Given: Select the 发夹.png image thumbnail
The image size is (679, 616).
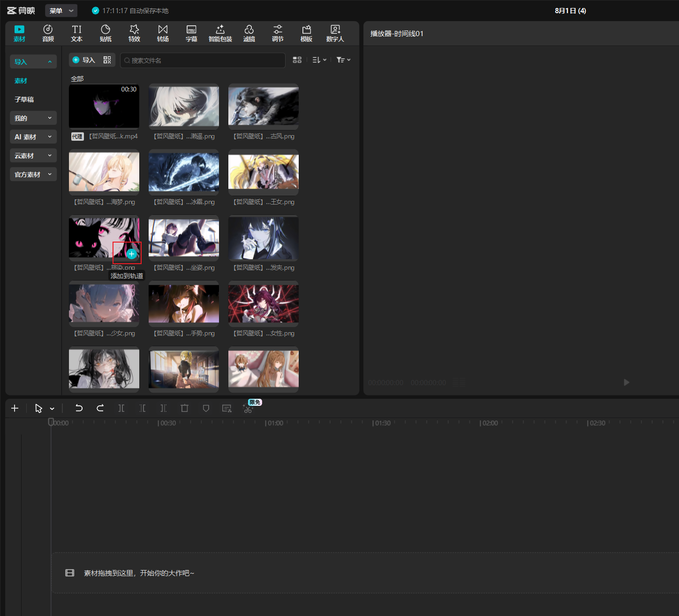Looking at the screenshot, I should [264, 237].
